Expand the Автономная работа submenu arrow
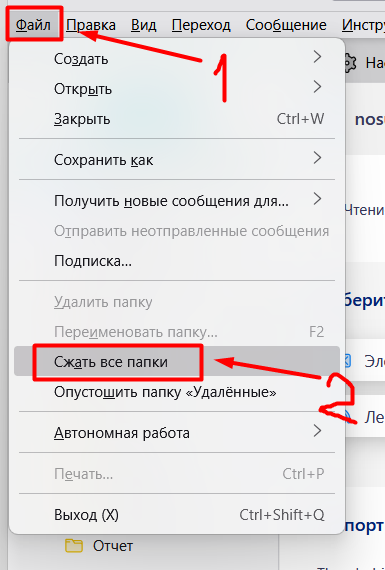 [x=317, y=431]
